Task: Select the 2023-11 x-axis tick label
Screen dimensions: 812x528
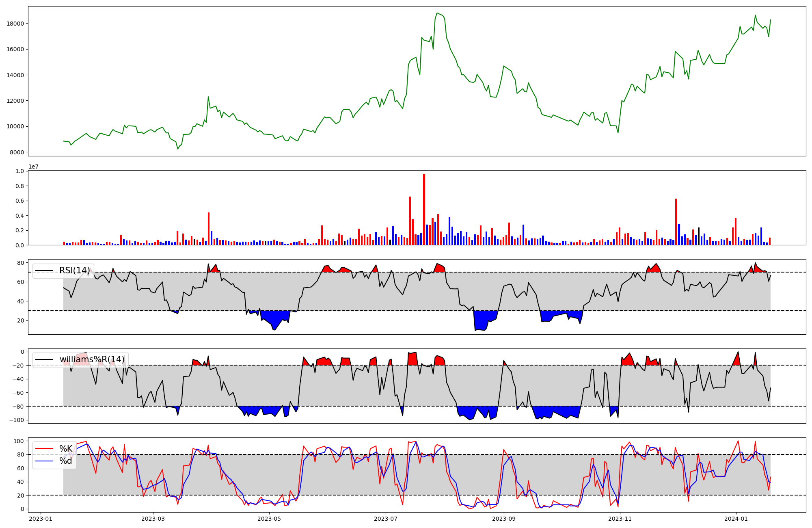Action: (620, 519)
